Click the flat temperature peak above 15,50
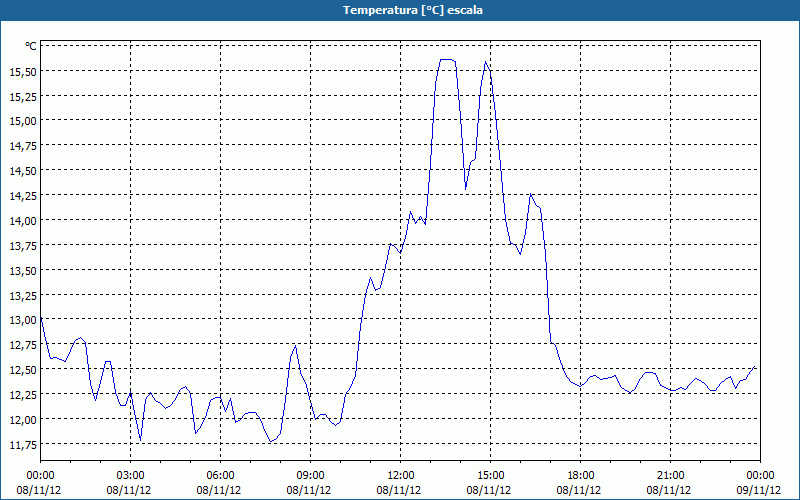This screenshot has height=500, width=800. coord(447,60)
